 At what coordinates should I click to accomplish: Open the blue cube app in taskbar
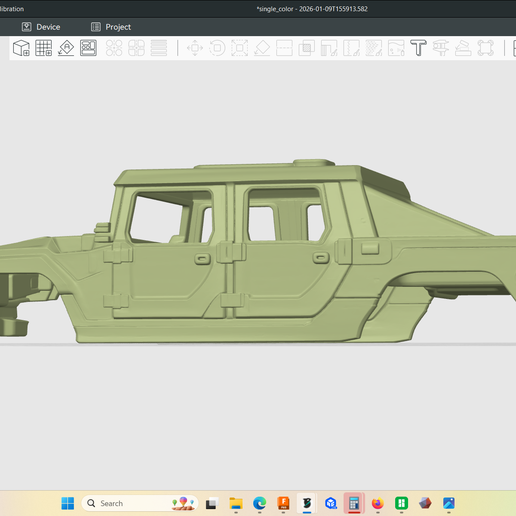click(331, 503)
